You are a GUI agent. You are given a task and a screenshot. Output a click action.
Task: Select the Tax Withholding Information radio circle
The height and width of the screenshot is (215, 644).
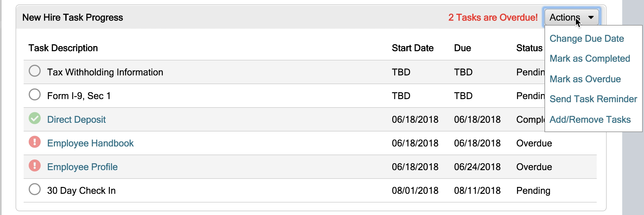(35, 71)
